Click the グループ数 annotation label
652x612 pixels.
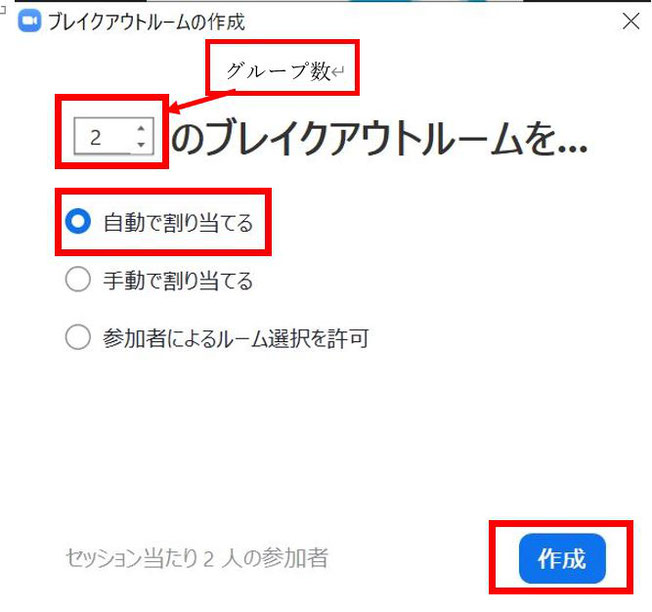tap(278, 71)
